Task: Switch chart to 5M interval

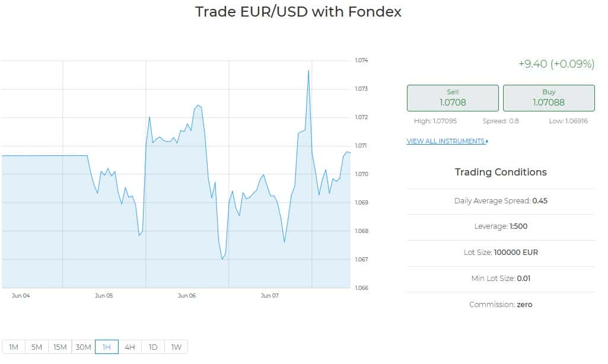Action: pyautogui.click(x=37, y=347)
